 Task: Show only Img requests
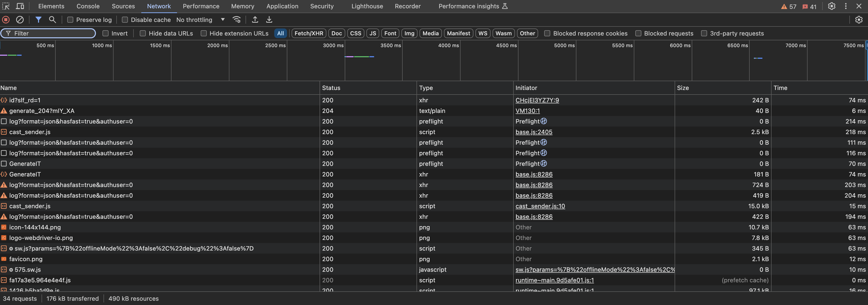pyautogui.click(x=409, y=33)
